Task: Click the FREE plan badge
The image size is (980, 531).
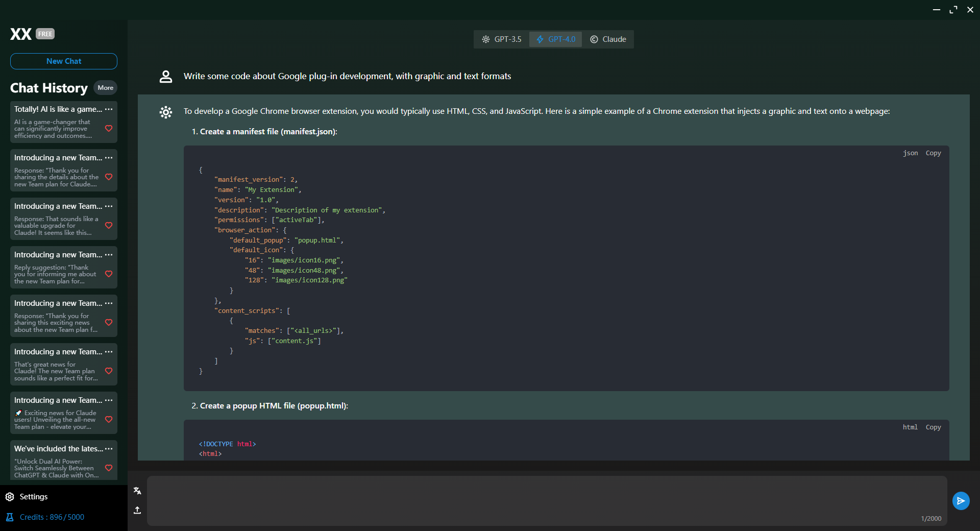Action: click(45, 34)
